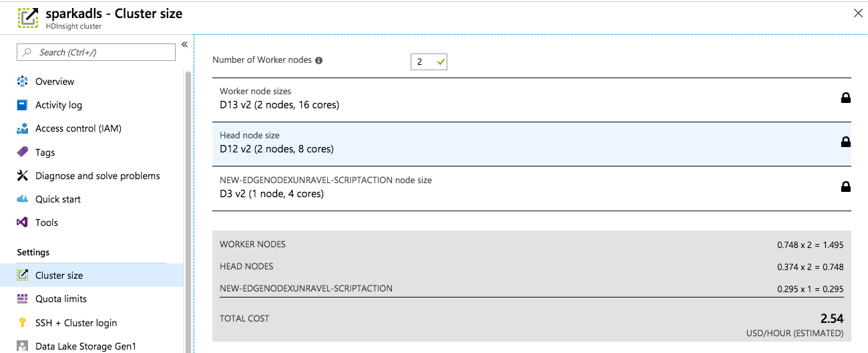Click the Access control (IAM) icon
This screenshot has width=868, height=353.
pyautogui.click(x=23, y=128)
